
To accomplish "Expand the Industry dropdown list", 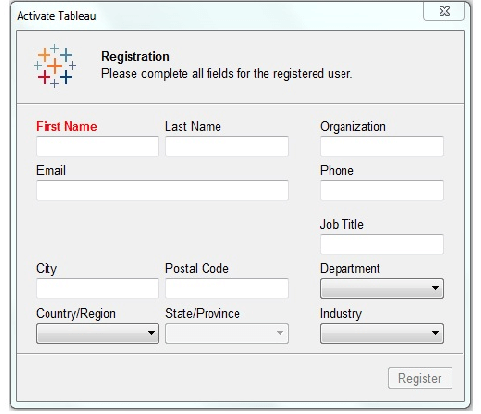I will [x=382, y=333].
